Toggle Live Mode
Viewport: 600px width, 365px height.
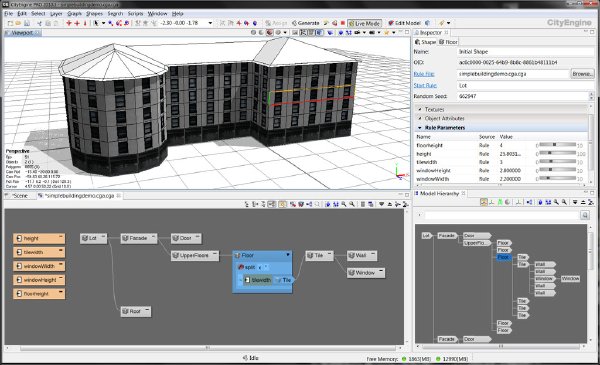click(365, 23)
